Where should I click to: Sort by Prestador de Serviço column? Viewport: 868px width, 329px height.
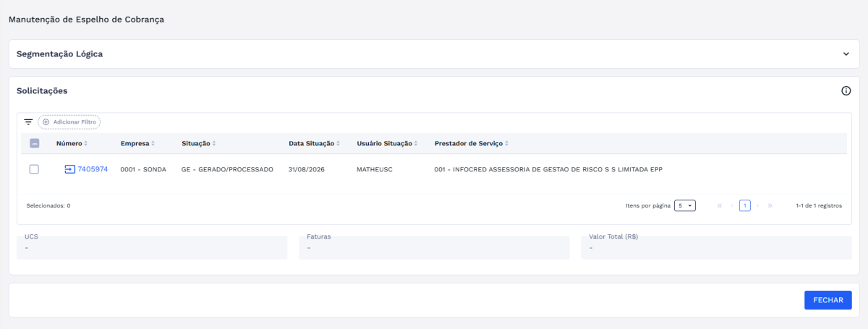[471, 144]
